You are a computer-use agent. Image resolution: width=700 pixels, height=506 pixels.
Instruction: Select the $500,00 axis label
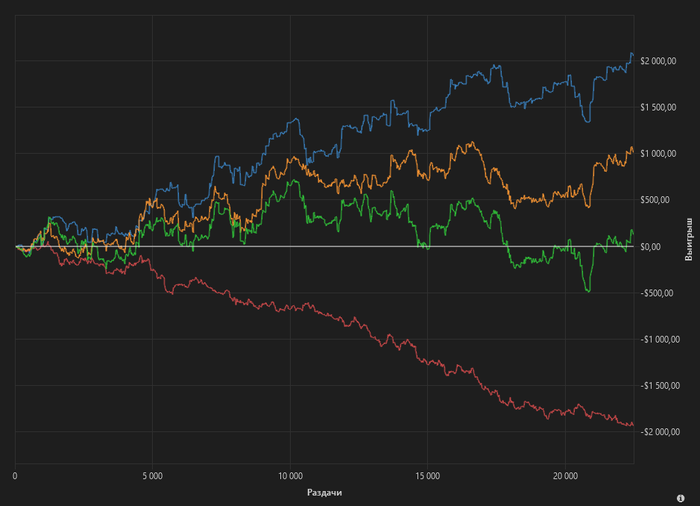(x=655, y=200)
